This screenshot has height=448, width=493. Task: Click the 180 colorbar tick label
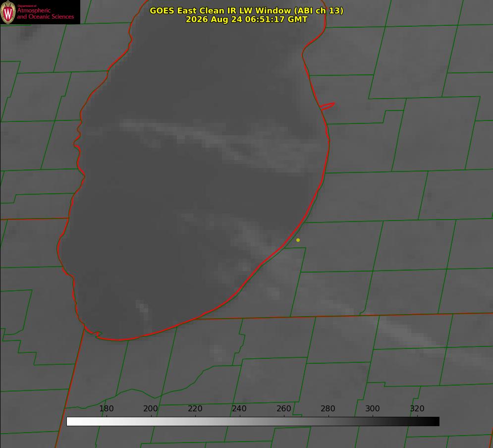point(106,408)
